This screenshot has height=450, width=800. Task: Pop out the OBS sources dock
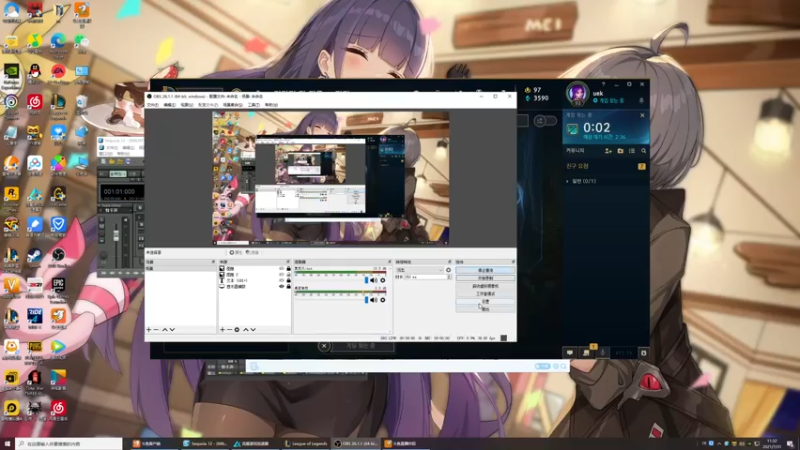tap(288, 262)
